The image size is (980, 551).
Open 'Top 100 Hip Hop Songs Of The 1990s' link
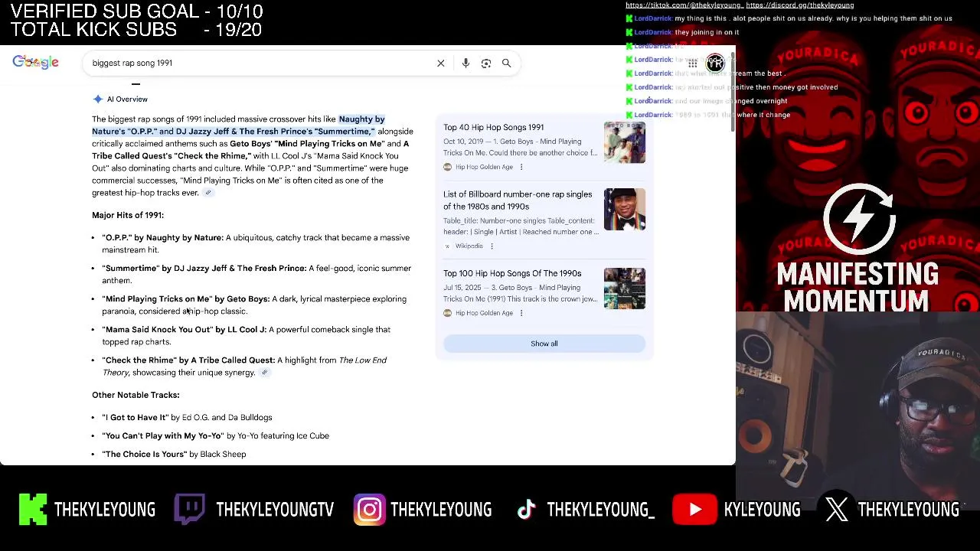pos(512,273)
